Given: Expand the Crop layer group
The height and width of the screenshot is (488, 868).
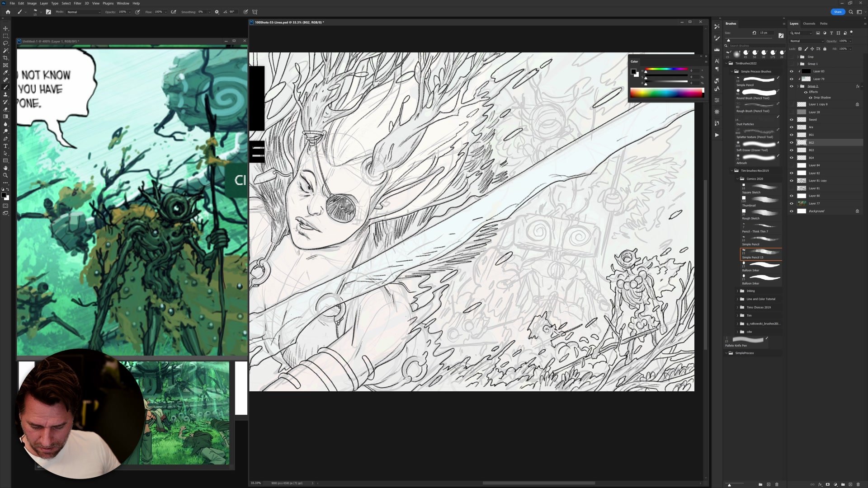Looking at the screenshot, I should tap(798, 57).
